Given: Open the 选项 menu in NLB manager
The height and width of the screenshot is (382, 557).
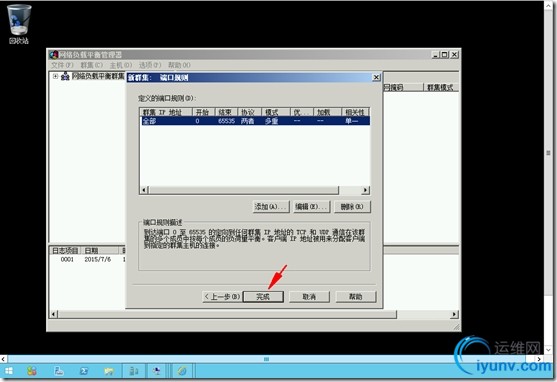Looking at the screenshot, I should tap(150, 65).
